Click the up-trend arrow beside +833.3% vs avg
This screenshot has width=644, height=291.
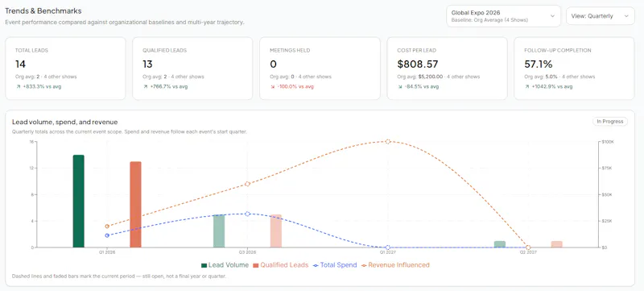click(18, 87)
